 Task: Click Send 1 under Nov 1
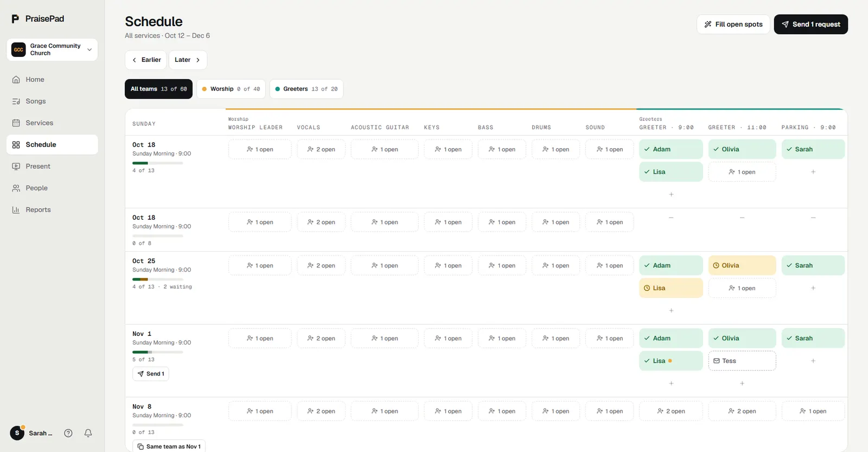pyautogui.click(x=151, y=374)
